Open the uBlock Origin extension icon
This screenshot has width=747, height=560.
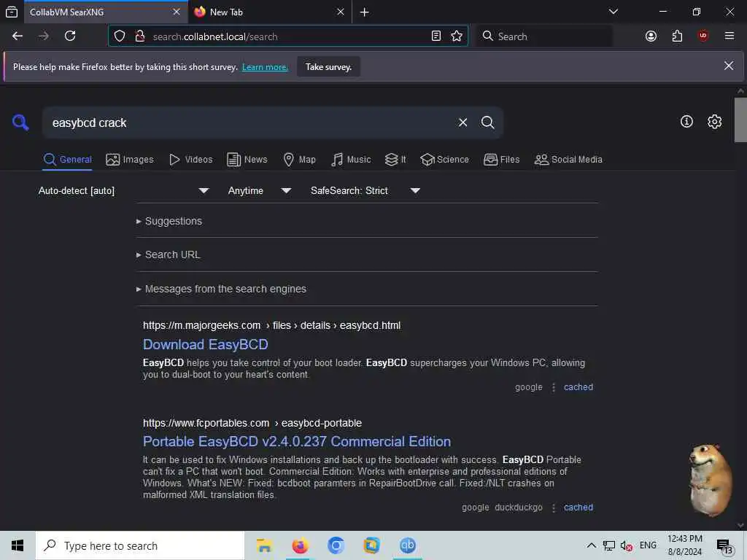(x=703, y=36)
